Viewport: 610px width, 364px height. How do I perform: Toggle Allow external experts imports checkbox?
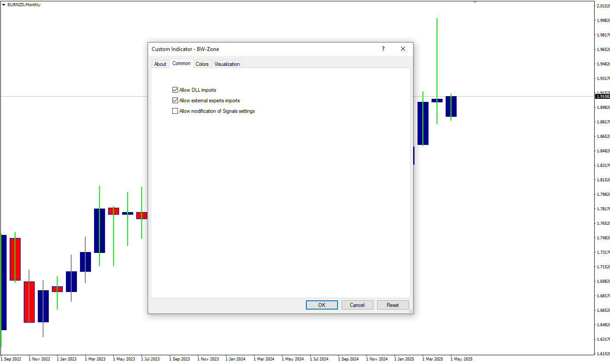click(x=175, y=101)
